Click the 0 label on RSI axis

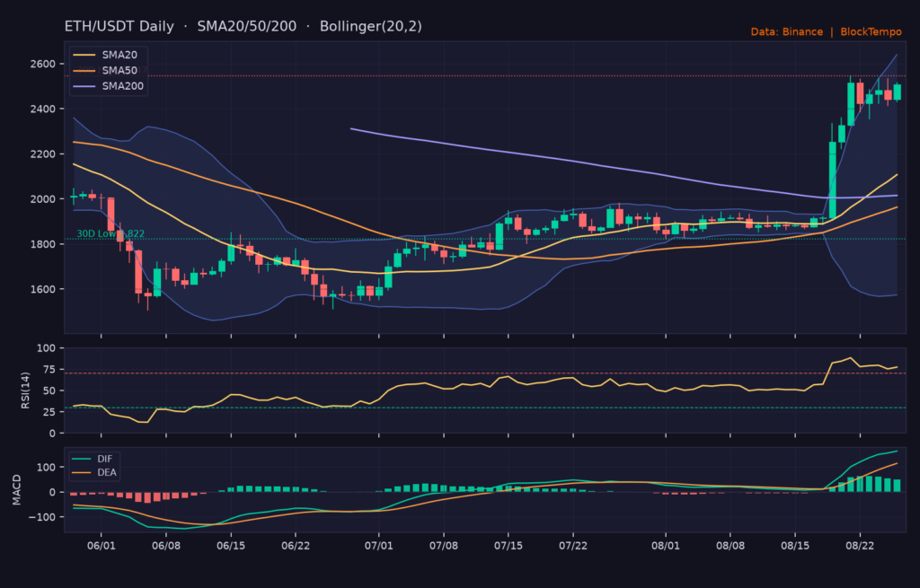click(53, 434)
